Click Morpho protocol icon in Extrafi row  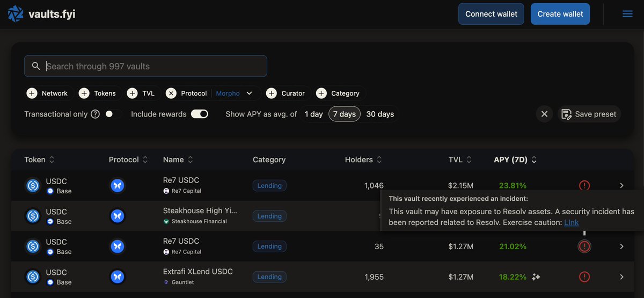118,277
